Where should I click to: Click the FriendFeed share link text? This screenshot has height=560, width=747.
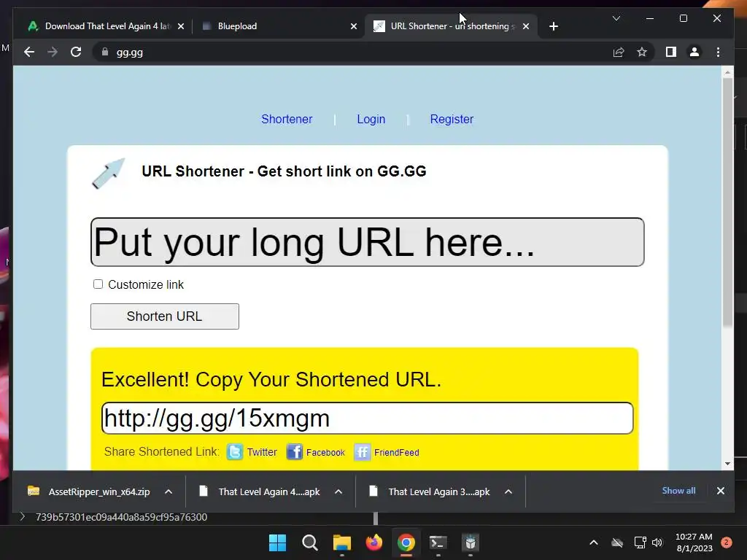(396, 452)
